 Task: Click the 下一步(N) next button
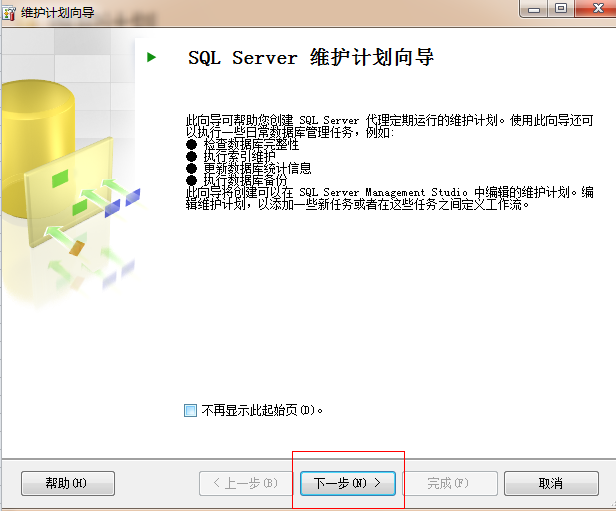pyautogui.click(x=348, y=483)
